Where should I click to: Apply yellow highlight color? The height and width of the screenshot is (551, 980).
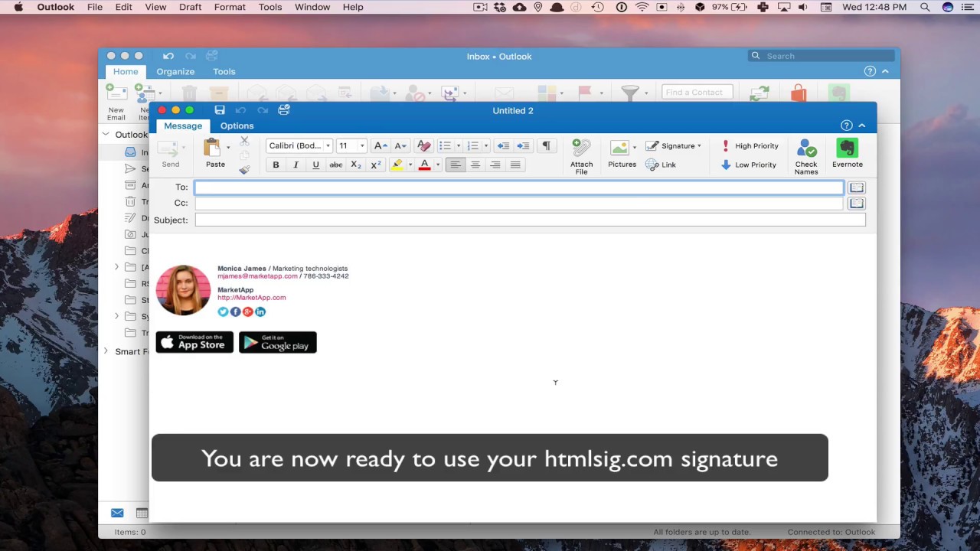(397, 165)
